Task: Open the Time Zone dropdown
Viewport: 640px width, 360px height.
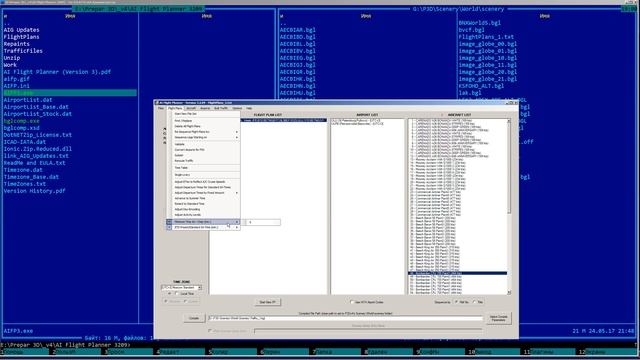Action: point(200,288)
